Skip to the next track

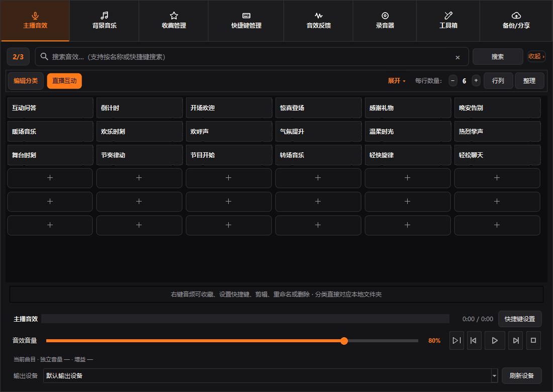[516, 340]
